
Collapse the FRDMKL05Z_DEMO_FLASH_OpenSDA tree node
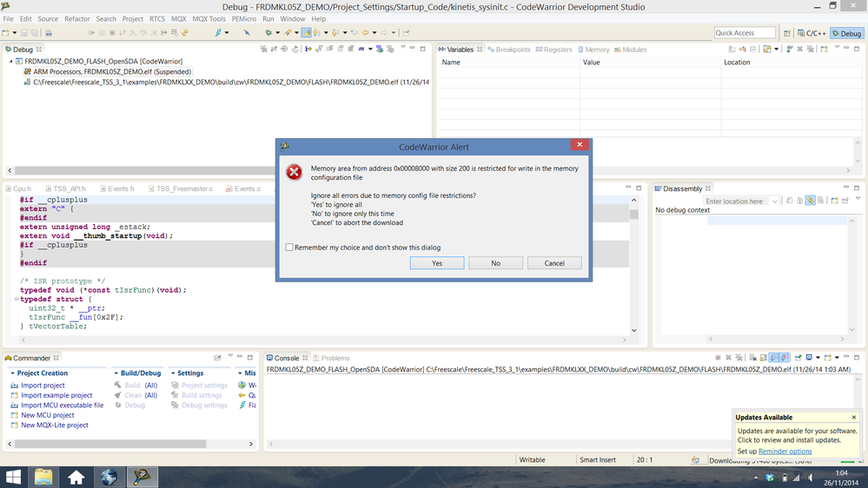coord(10,62)
